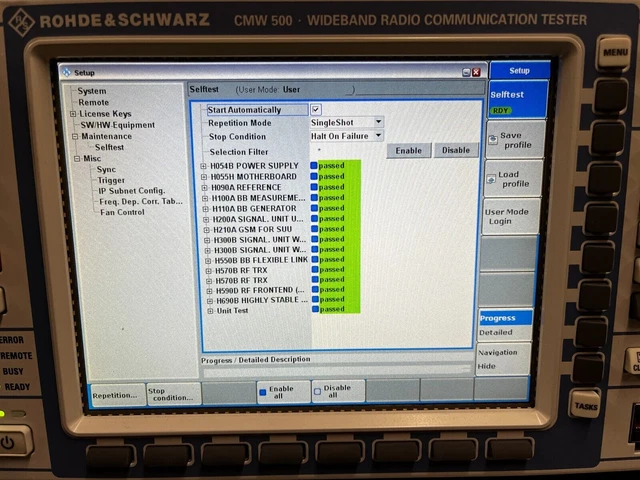This screenshot has height=480, width=640.
Task: Click the Load profile softkey
Action: [514, 179]
